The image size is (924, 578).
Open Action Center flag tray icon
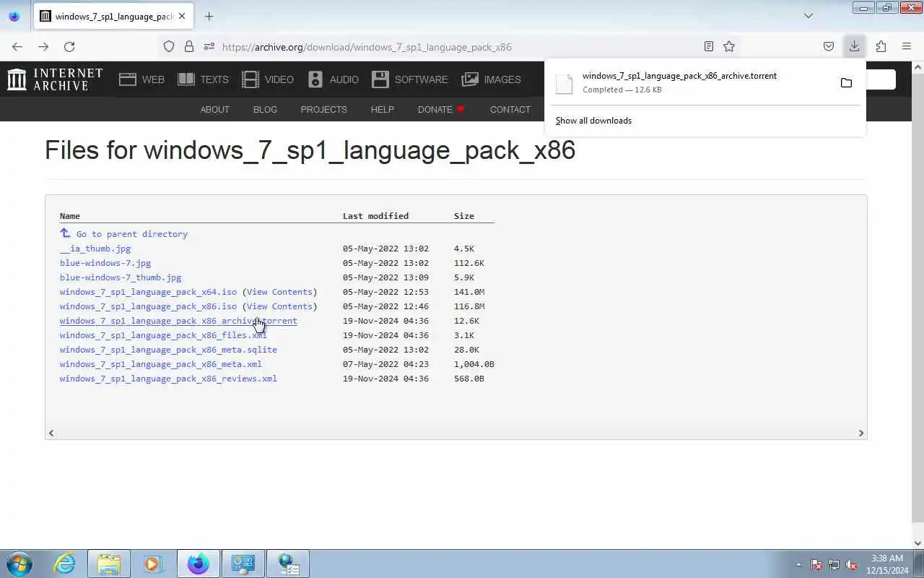[x=816, y=564]
